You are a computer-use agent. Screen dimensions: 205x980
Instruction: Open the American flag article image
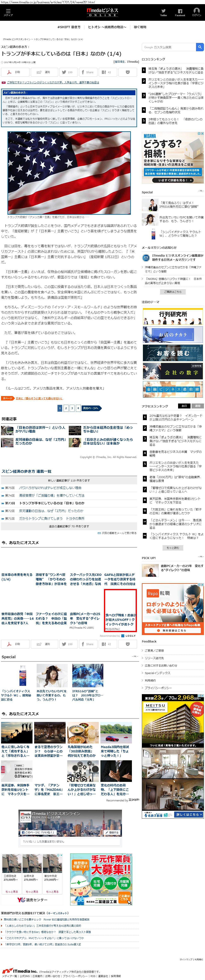tap(69, 173)
